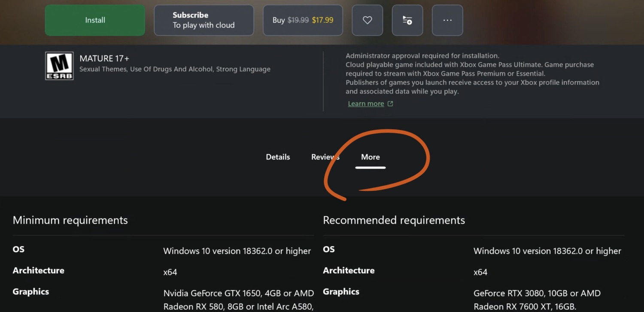Subscribe to play with cloud
Screen dimensions: 644x312
click(204, 20)
